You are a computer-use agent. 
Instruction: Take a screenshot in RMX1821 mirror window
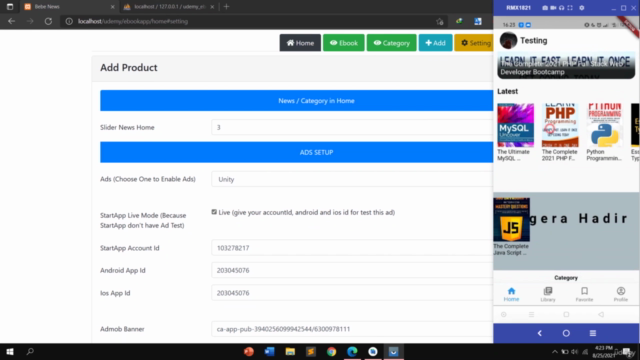544,8
